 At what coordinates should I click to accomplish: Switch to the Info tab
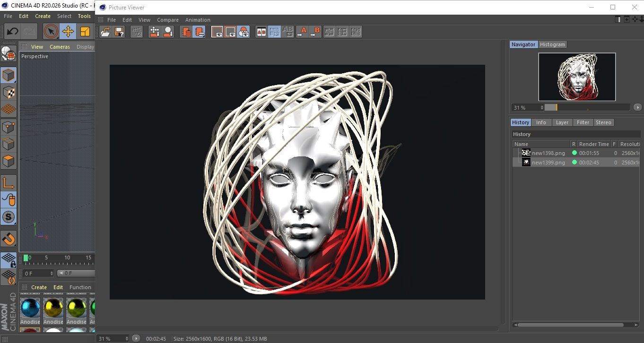541,122
